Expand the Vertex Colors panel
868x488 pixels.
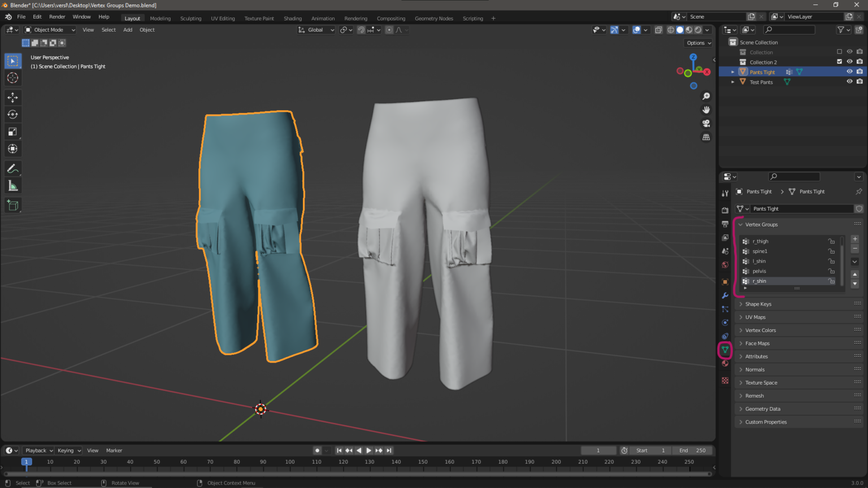[x=798, y=330]
